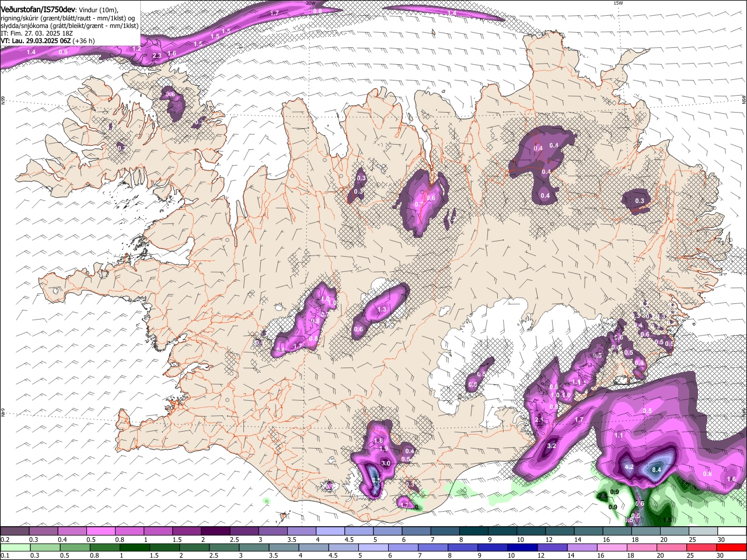Click the '(+36 h)' forecast offset text
Image resolution: width=747 pixels, height=560 pixels.
point(85,41)
